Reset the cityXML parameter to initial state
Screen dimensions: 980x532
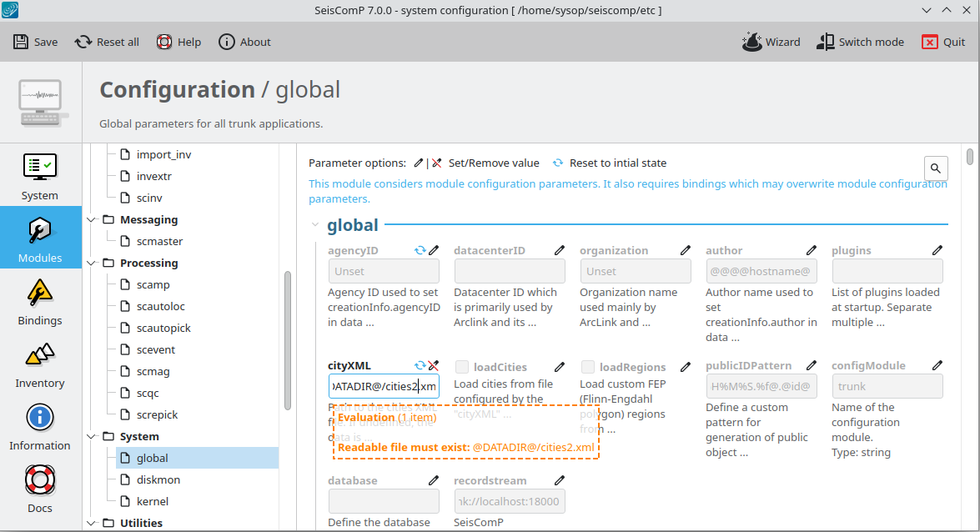pos(420,365)
